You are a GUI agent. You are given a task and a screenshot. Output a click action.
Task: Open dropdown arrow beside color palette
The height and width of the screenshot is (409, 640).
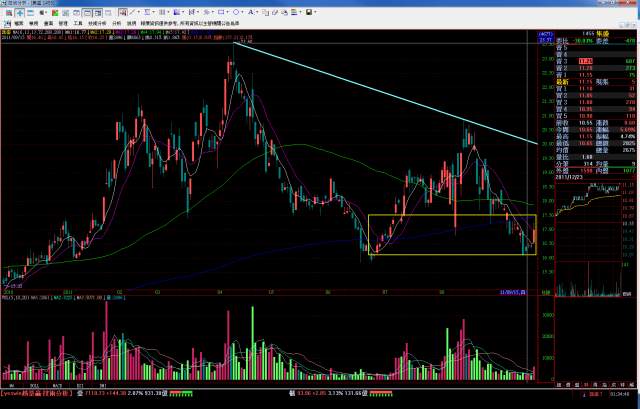300,12
